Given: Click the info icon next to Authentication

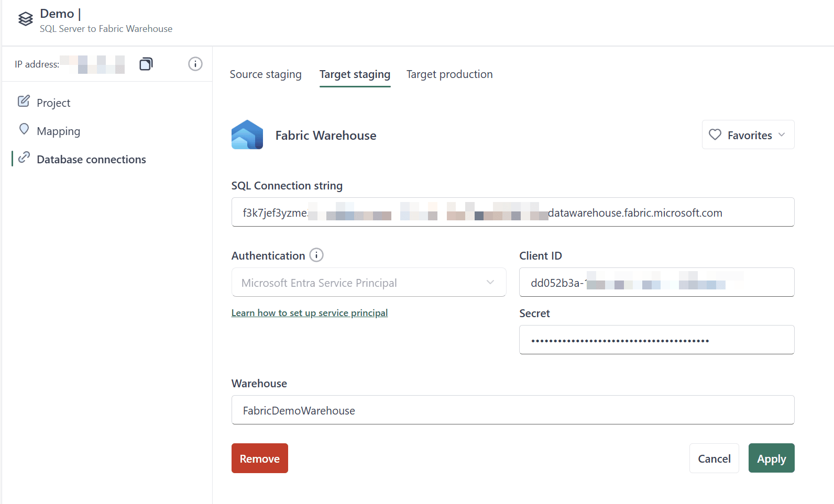Looking at the screenshot, I should [x=316, y=255].
